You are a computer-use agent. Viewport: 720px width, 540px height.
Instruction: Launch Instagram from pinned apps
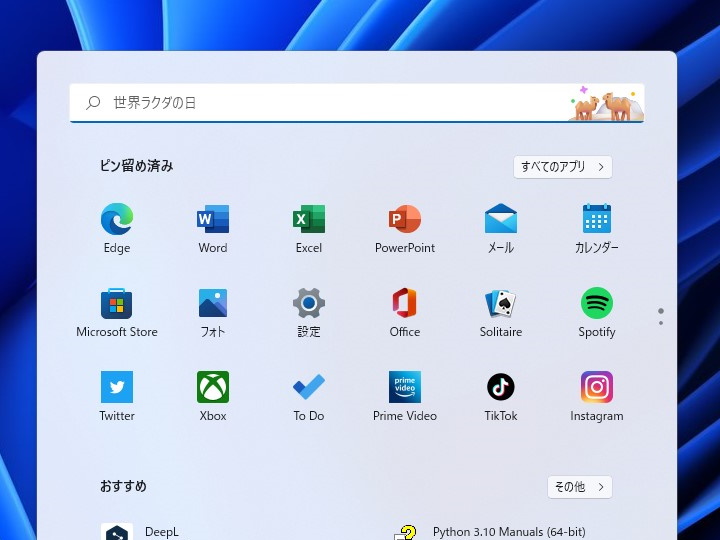coord(596,396)
